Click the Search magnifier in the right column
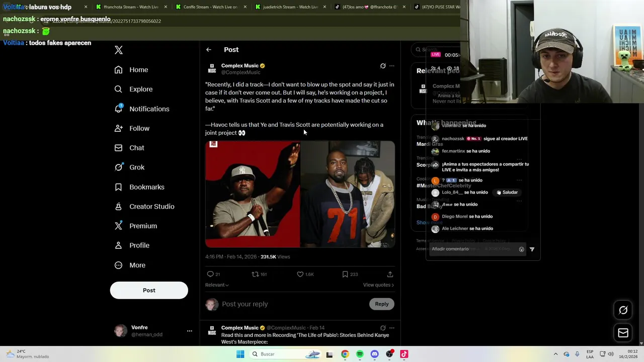644x362 pixels. pyautogui.click(x=418, y=50)
